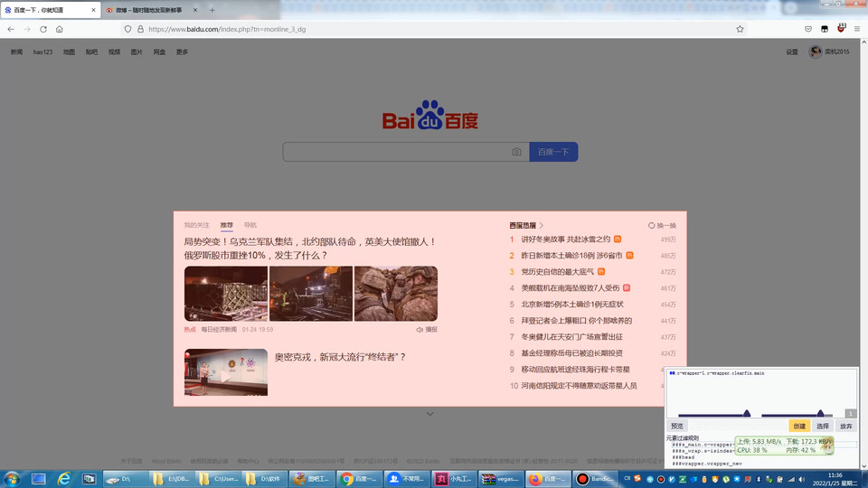This screenshot has height=488, width=868.
Task: Select the 推荐 feed tab
Action: click(226, 225)
